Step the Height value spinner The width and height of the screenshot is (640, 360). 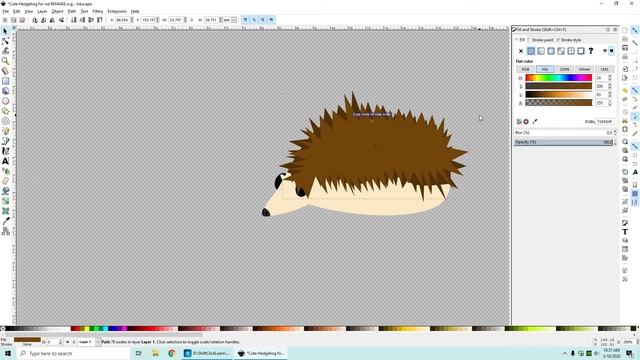[x=220, y=20]
